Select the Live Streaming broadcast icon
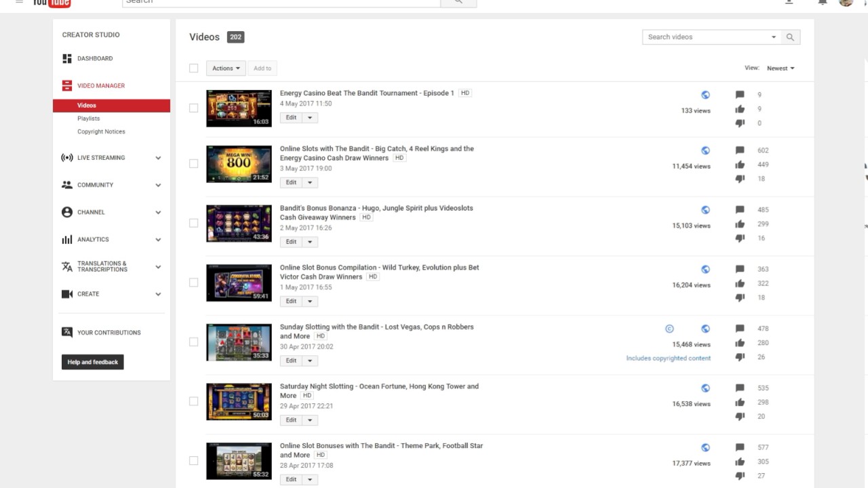868x488 pixels. [x=67, y=158]
